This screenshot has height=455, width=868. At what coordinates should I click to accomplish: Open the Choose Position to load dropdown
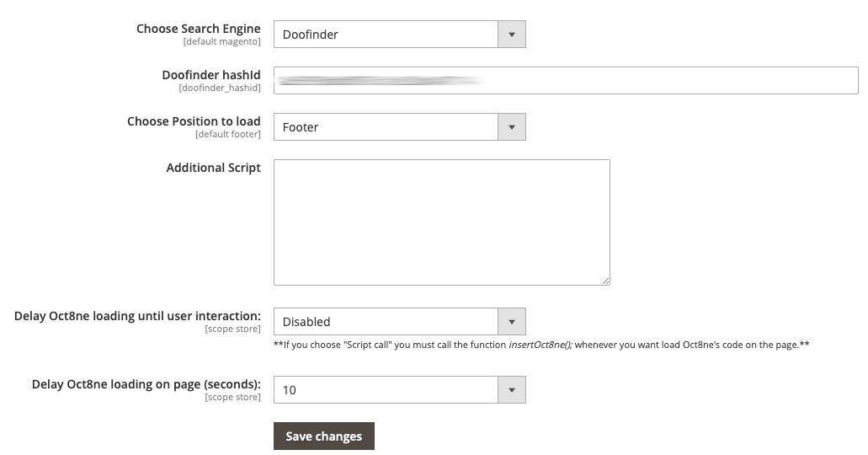click(x=386, y=127)
